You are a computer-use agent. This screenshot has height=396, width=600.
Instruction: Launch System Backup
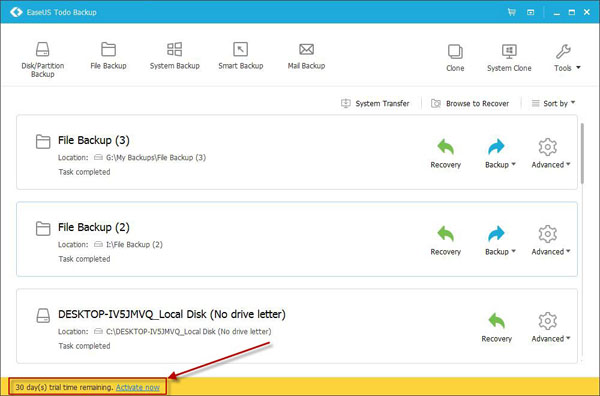[x=174, y=56]
